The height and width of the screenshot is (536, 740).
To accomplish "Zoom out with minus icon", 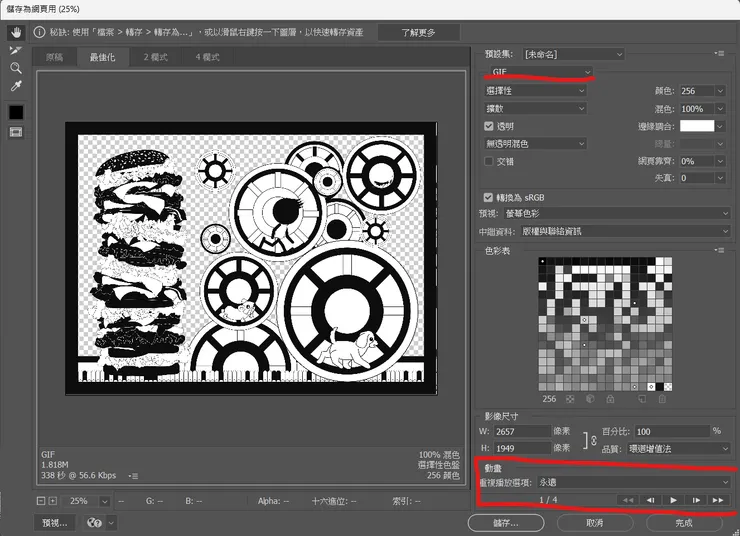I will [x=41, y=501].
